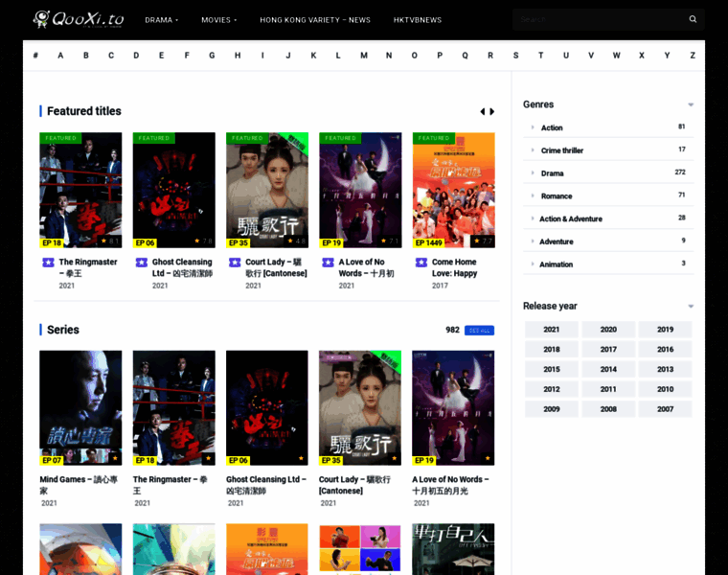Screen dimensions: 728x575
Task: Filter titles by letter M
Action: 364,56
